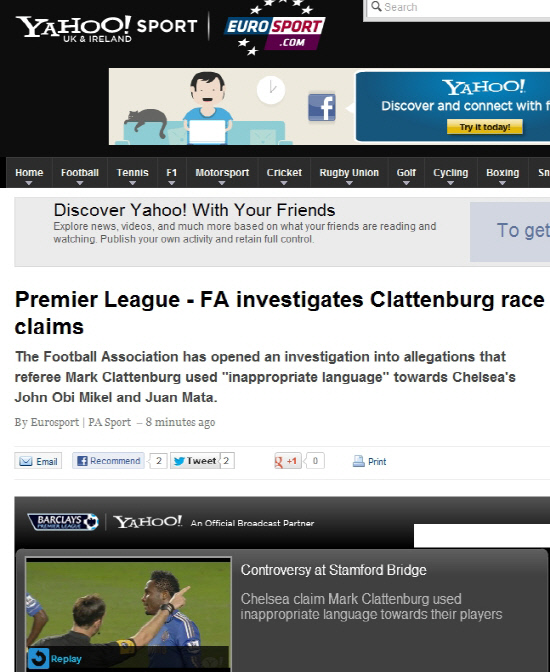This screenshot has height=672, width=550.
Task: Expand the Rugby Union dropdown arrow
Action: click(x=349, y=183)
